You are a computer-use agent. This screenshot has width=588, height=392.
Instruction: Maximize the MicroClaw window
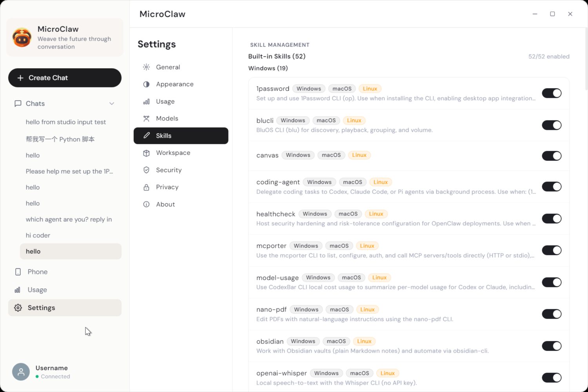pyautogui.click(x=552, y=14)
